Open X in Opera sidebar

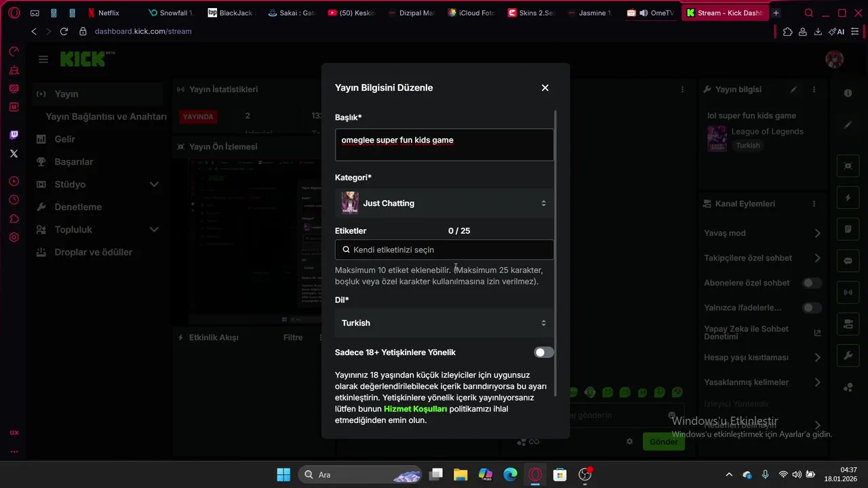coord(14,154)
